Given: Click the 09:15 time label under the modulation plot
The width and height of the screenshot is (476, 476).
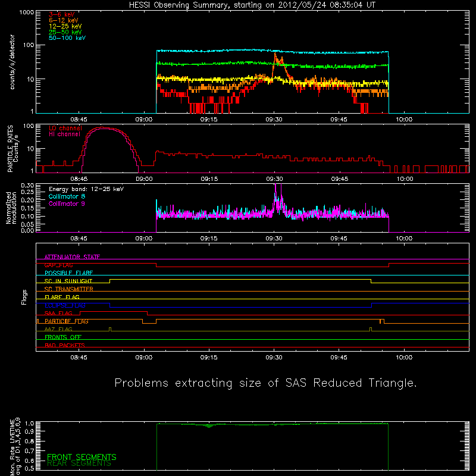Looking at the screenshot, I should coord(209,239).
